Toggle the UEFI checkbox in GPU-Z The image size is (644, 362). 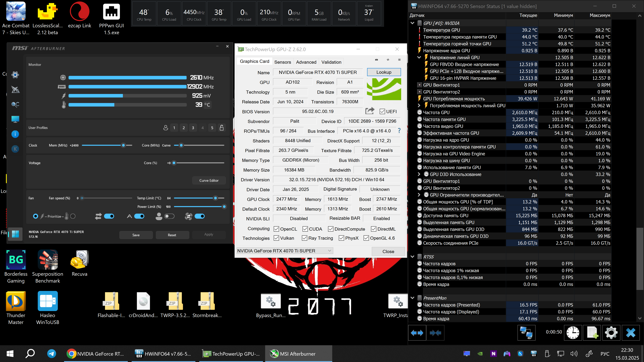(382, 111)
